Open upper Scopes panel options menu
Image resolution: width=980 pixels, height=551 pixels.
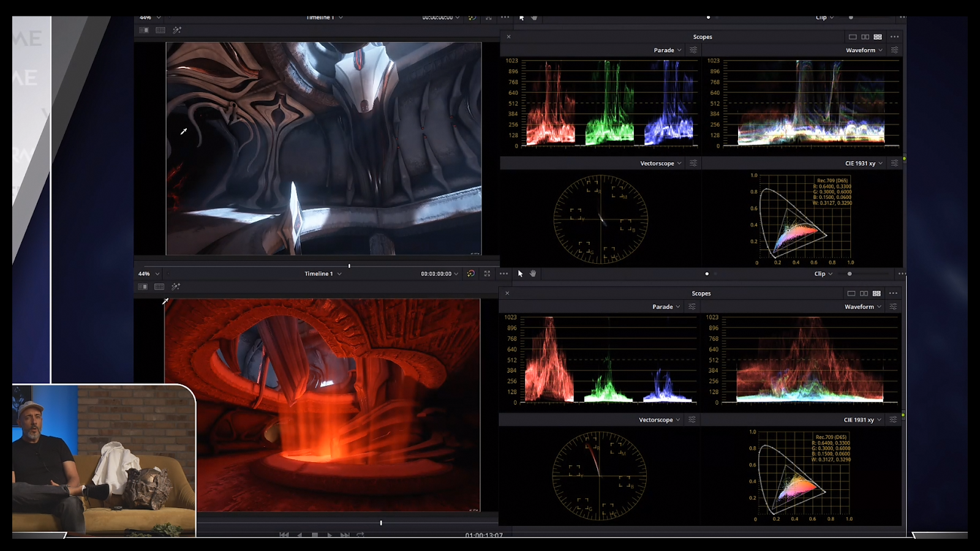(895, 37)
